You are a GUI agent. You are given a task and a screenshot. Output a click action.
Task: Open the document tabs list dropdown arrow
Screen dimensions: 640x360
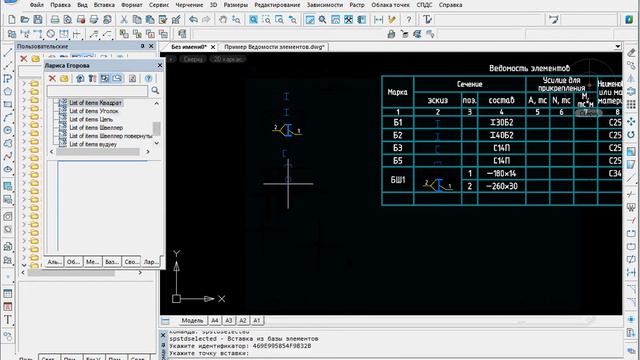pyautogui.click(x=618, y=47)
